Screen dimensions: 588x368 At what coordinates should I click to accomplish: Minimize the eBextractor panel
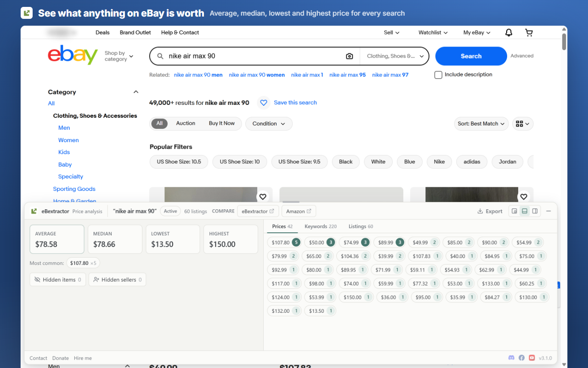pyautogui.click(x=548, y=211)
